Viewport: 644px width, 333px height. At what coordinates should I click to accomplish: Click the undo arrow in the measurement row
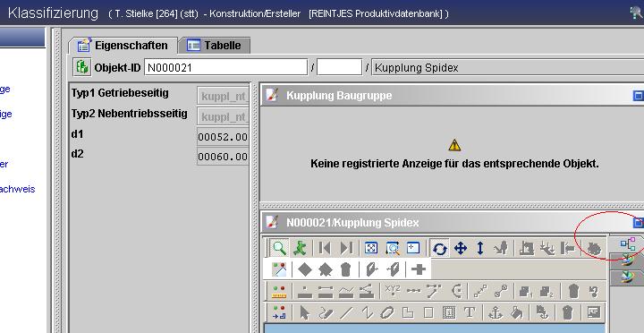[x=594, y=291]
